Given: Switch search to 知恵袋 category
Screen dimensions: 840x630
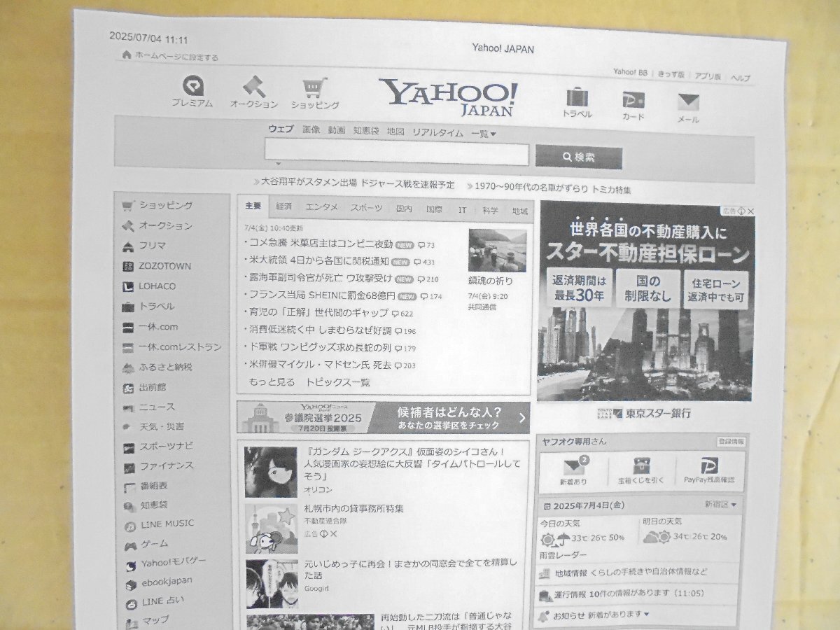Looking at the screenshot, I should [366, 131].
